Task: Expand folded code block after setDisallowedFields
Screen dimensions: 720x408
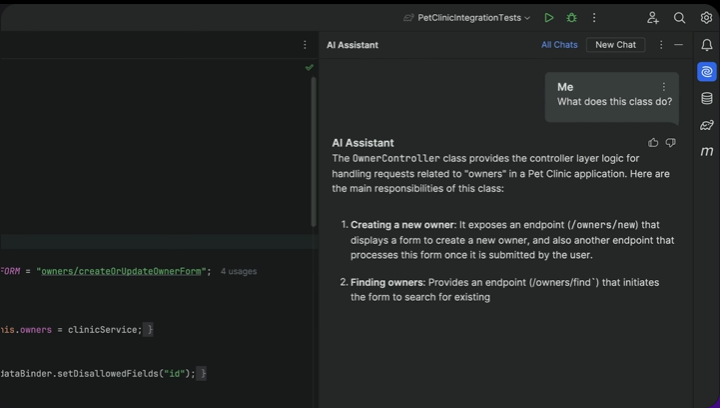Action: click(202, 374)
